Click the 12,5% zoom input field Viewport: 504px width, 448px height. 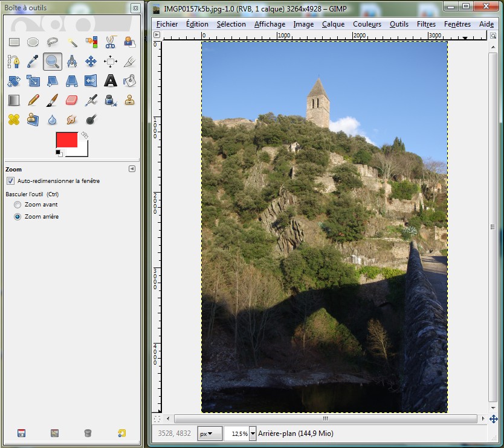pos(237,434)
